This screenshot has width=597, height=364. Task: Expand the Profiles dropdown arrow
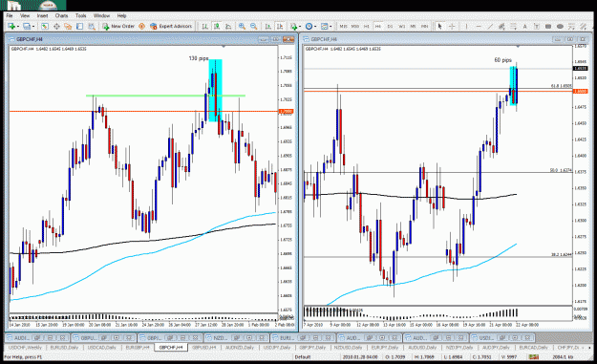(33, 26)
